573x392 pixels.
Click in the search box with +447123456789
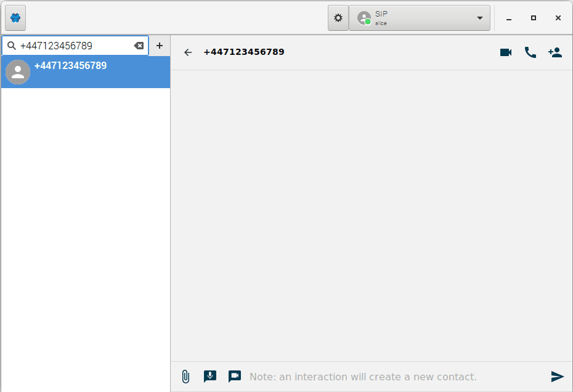74,46
